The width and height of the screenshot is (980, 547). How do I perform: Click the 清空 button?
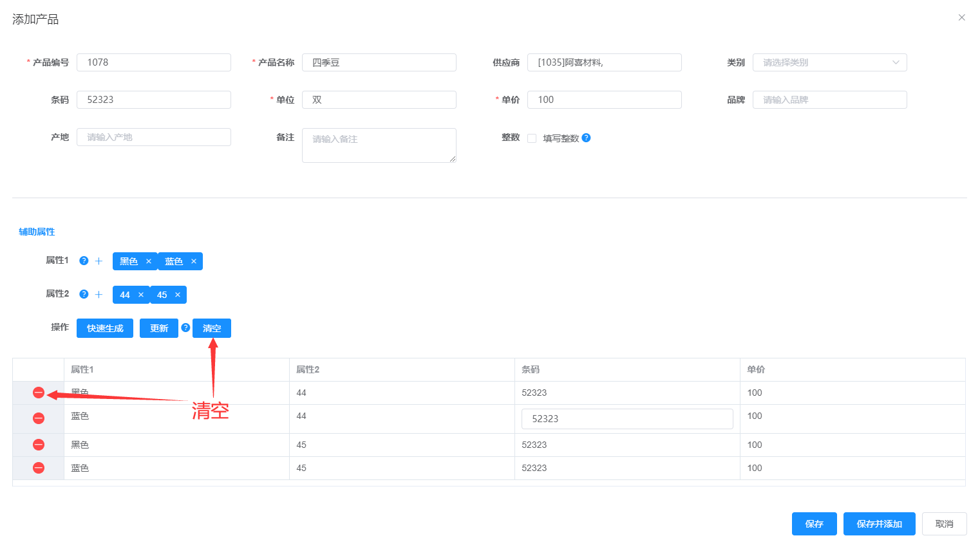[212, 328]
